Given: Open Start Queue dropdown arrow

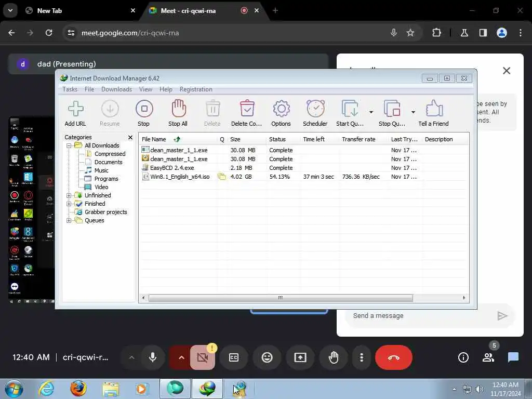Looking at the screenshot, I should 371,112.
